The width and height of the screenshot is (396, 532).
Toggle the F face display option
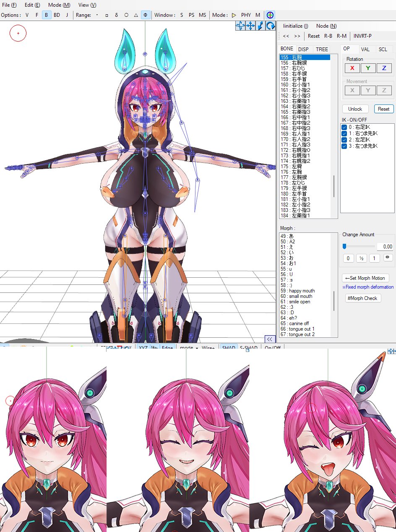click(x=37, y=15)
